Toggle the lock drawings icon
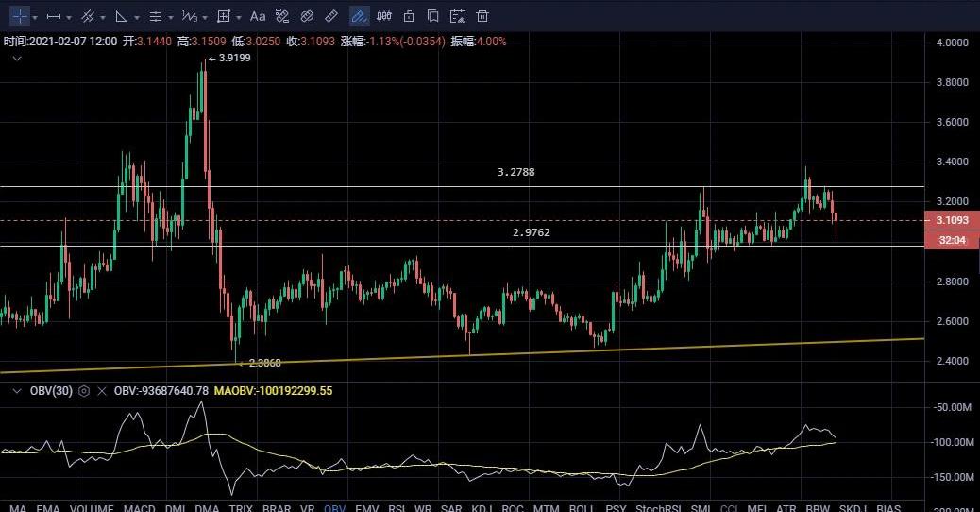The height and width of the screenshot is (512, 980). (409, 16)
